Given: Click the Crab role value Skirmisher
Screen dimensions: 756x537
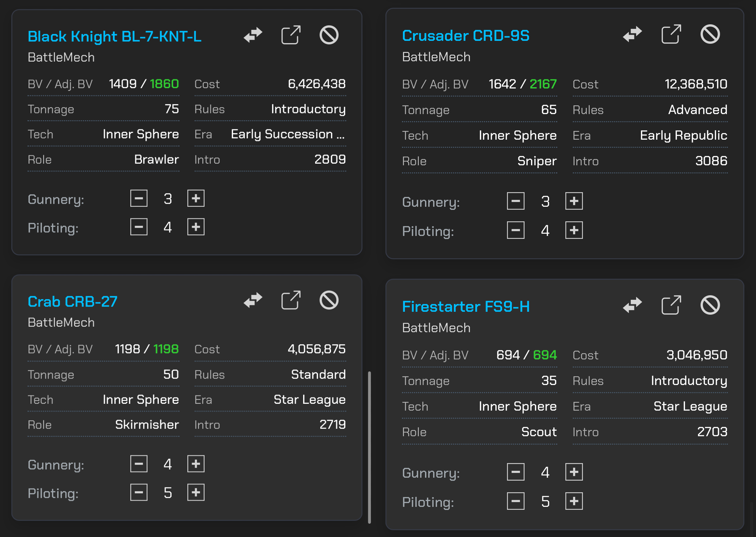Looking at the screenshot, I should tap(147, 424).
